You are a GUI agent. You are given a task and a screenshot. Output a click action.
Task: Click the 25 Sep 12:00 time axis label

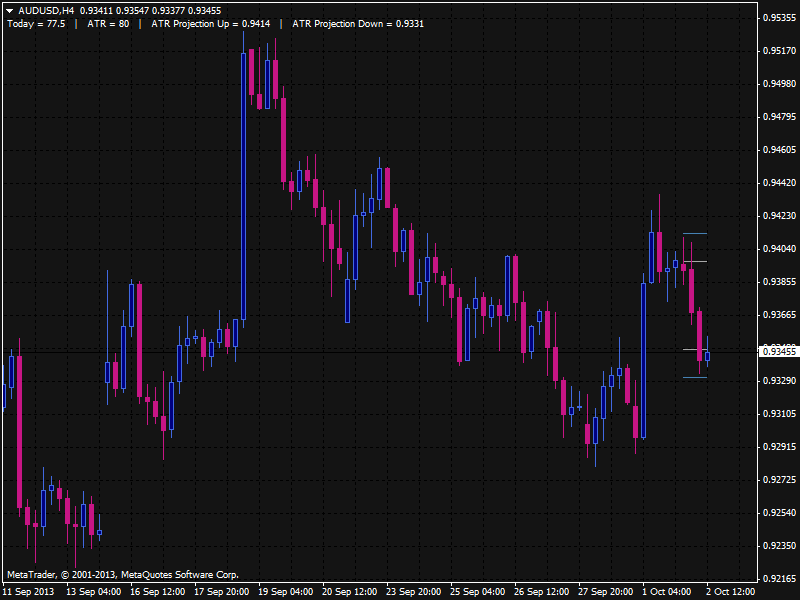[x=475, y=591]
